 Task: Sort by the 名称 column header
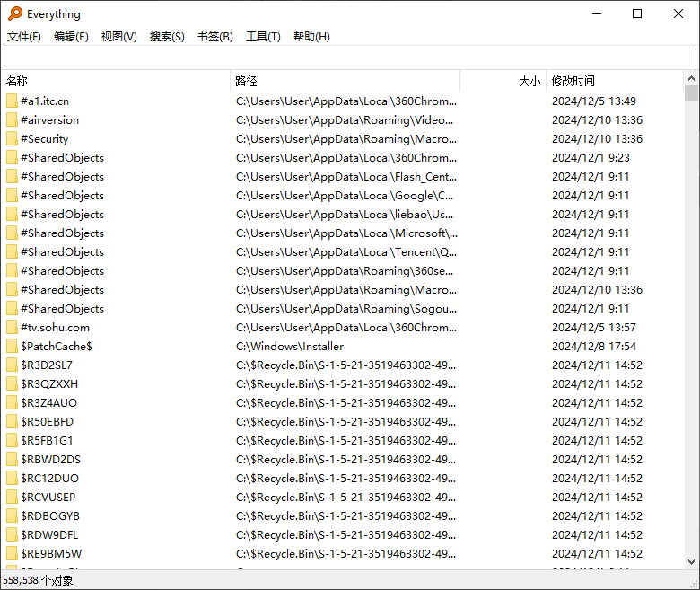(x=116, y=81)
